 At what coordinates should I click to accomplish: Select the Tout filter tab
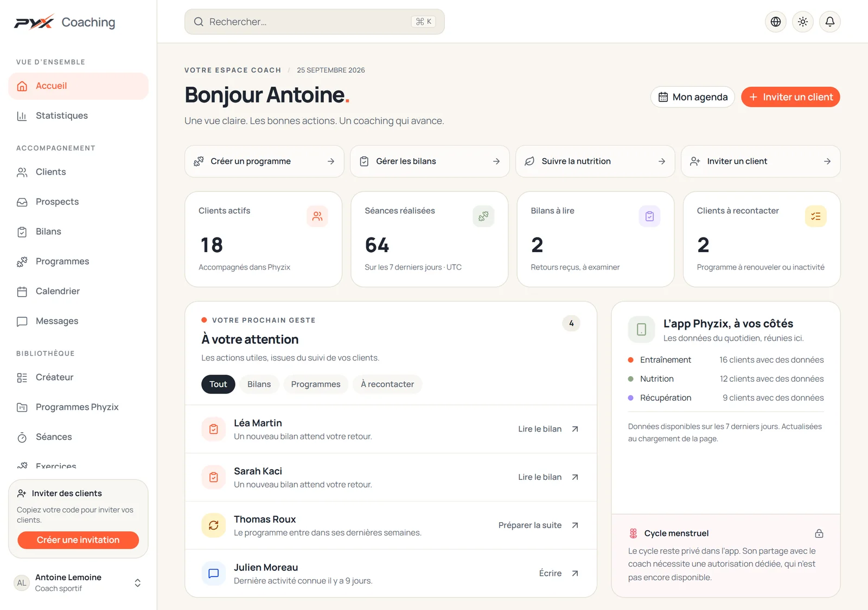pyautogui.click(x=218, y=384)
